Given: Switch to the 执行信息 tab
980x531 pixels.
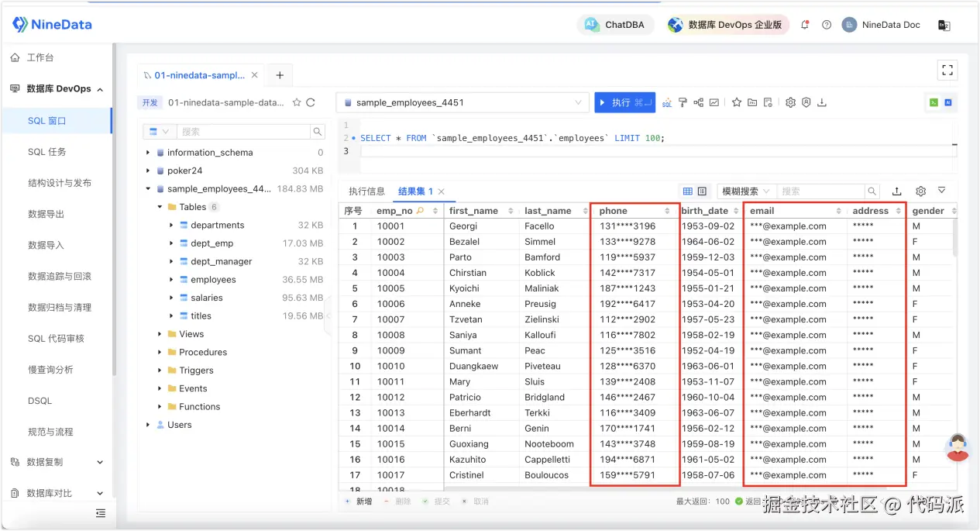Looking at the screenshot, I should coord(366,191).
